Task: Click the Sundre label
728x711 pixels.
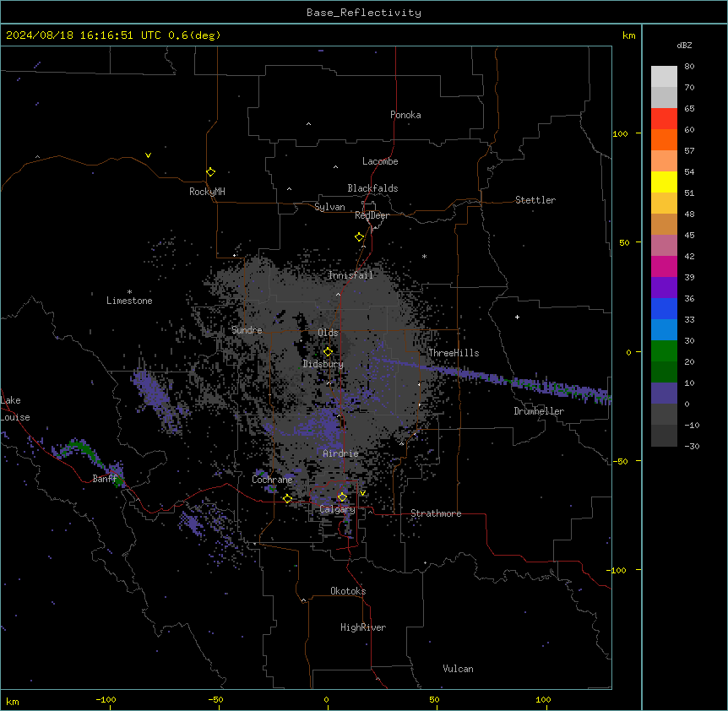Action: (247, 330)
